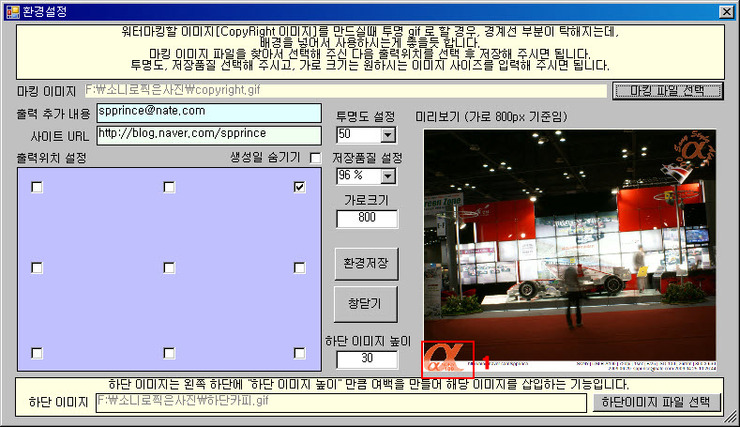Click the 환경설정 window title bar icon
The image size is (740, 427).
pos(12,12)
